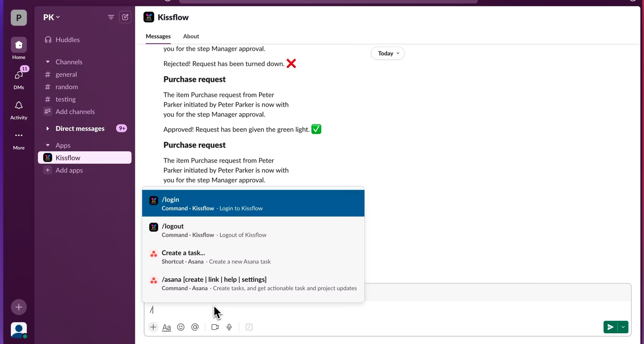Open the general channel

84,75
